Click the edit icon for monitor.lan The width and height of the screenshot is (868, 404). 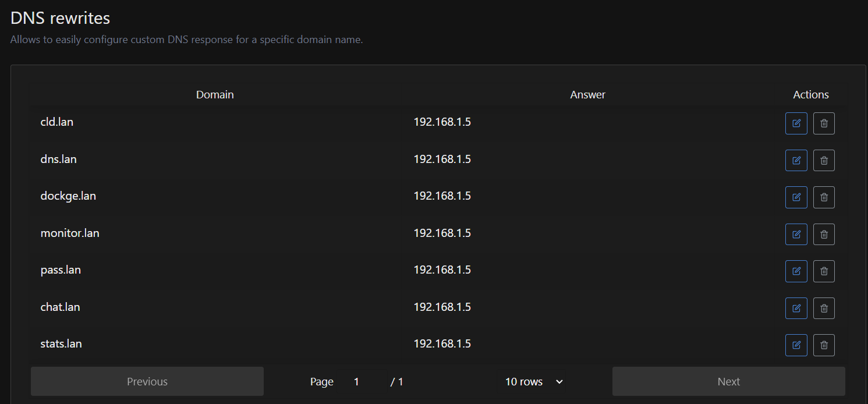[x=796, y=234]
